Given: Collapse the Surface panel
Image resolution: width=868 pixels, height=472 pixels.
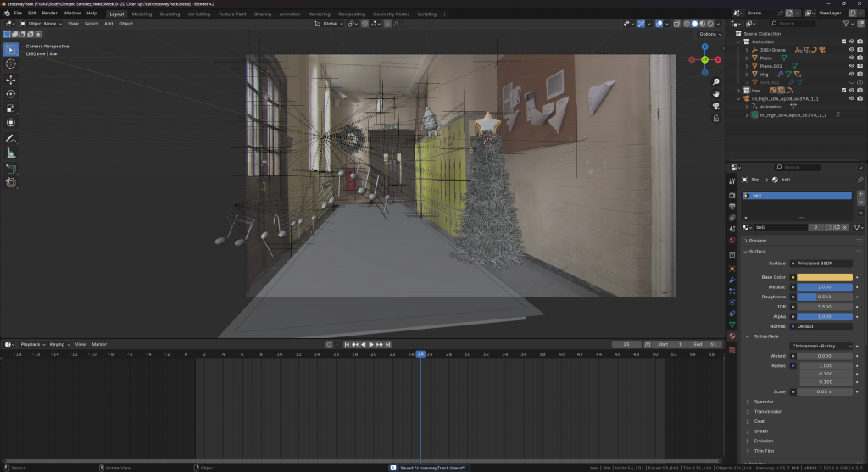Looking at the screenshot, I should point(757,251).
